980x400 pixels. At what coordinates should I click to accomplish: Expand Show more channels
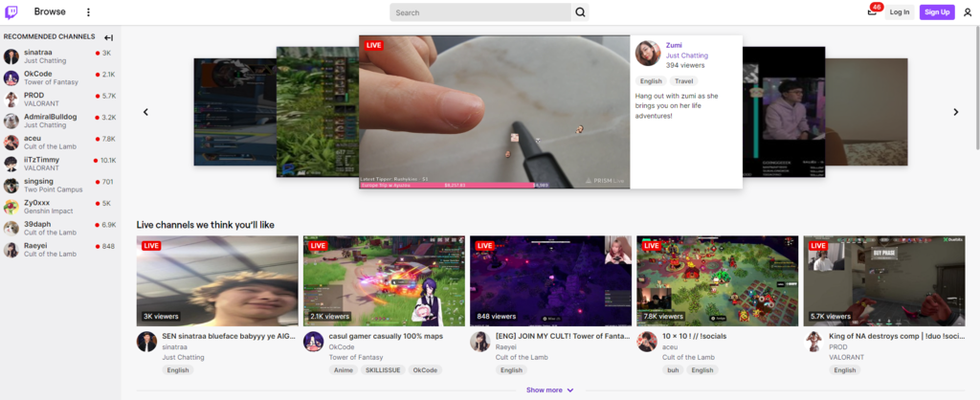(550, 390)
